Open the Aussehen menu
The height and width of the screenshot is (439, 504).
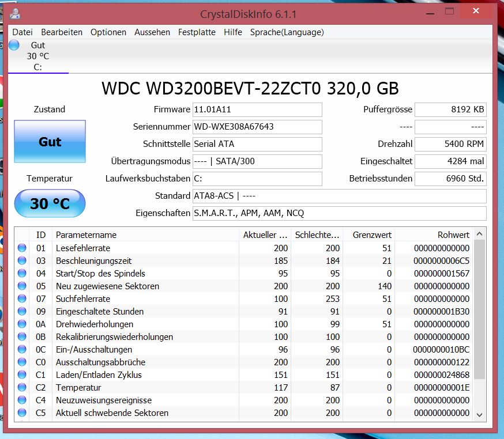click(152, 32)
